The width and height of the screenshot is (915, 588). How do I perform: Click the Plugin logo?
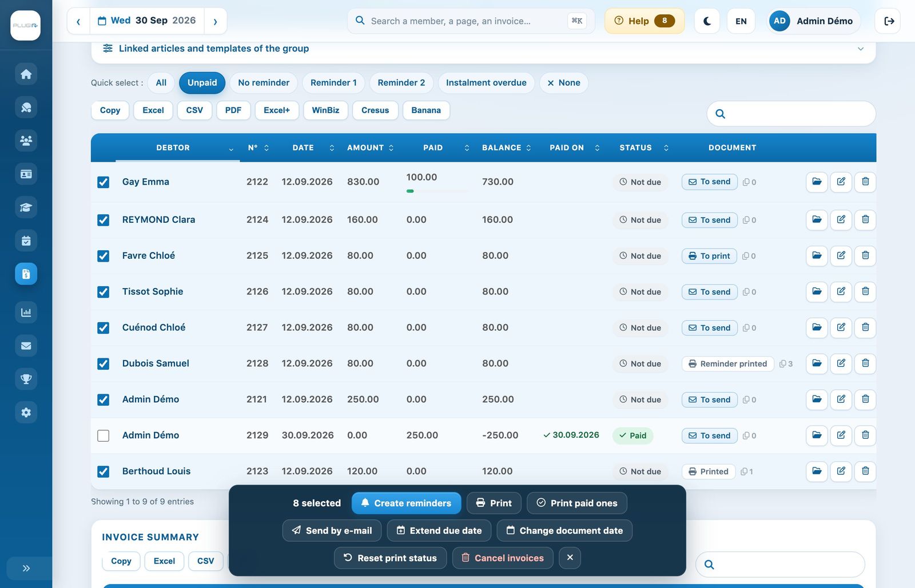coord(26,25)
